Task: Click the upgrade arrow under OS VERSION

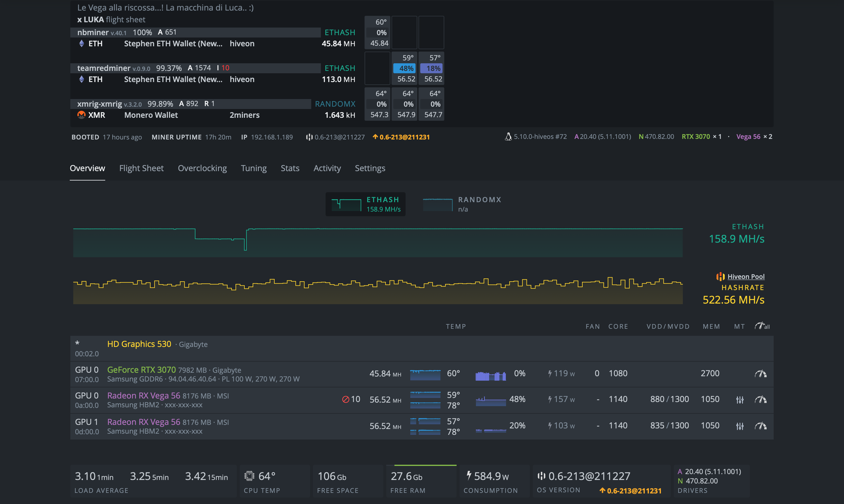Action: click(x=602, y=491)
